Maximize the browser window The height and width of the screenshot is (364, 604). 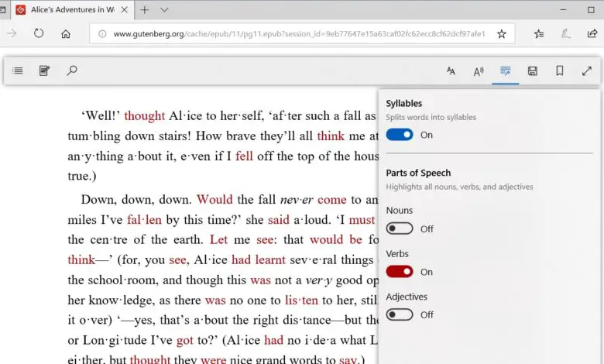pos(592,10)
